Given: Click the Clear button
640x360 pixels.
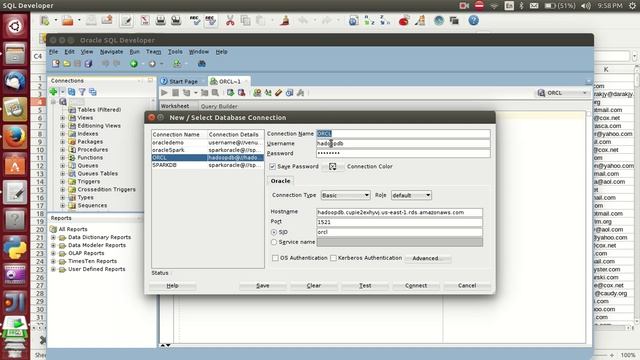Looking at the screenshot, I should (313, 286).
